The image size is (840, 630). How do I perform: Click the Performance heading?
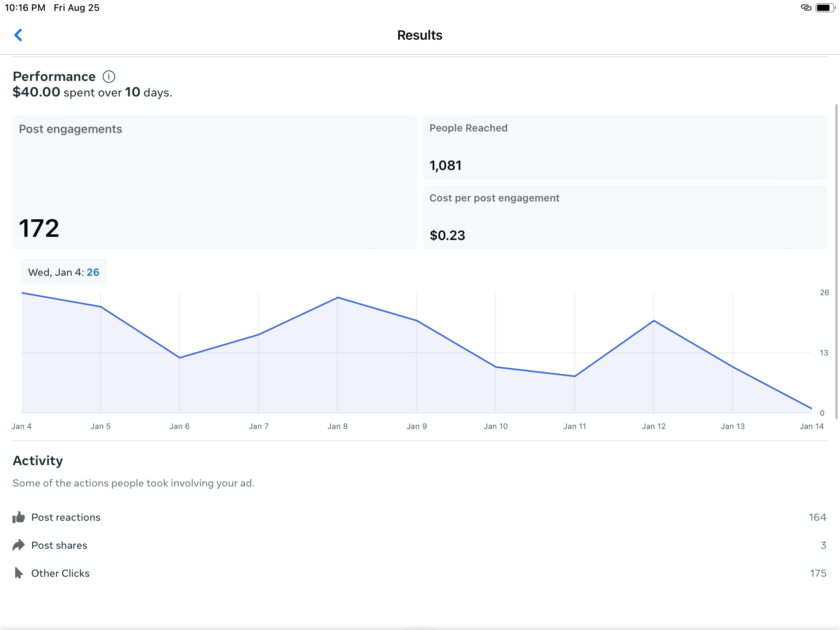pyautogui.click(x=54, y=77)
